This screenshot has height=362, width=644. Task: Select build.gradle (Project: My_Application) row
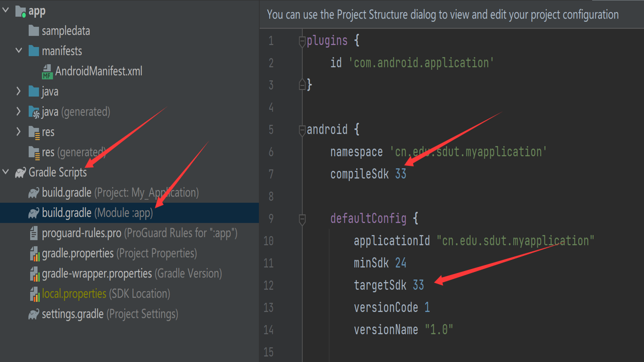[129, 193]
